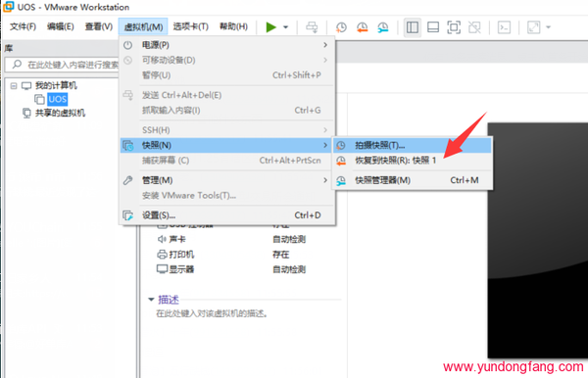Click the settings icon beside 设置(S)
The image size is (588, 378).
tap(127, 215)
